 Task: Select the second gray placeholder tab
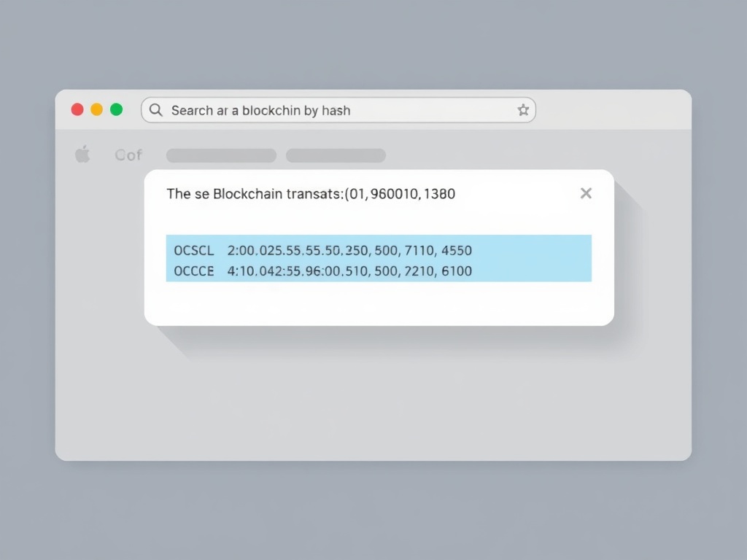pyautogui.click(x=336, y=155)
